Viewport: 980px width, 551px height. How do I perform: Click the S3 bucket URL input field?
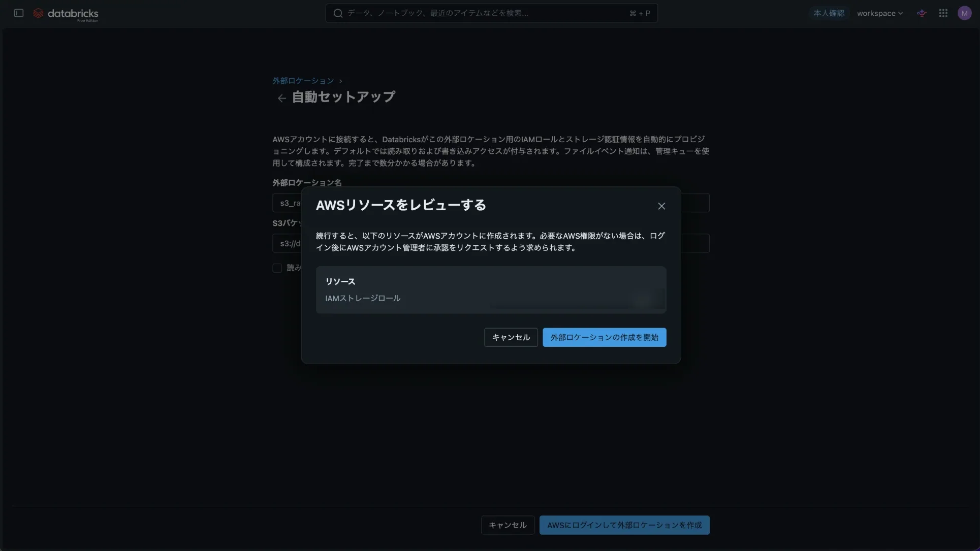point(491,243)
